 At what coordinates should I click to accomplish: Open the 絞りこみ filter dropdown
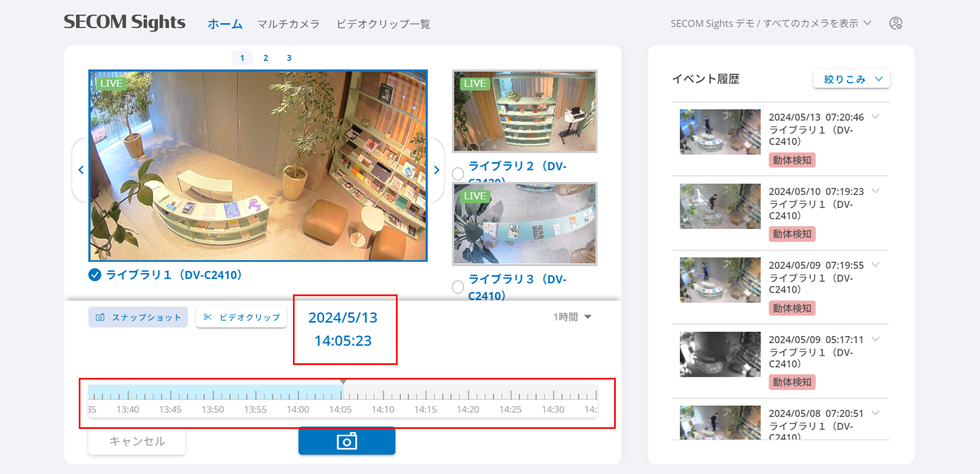click(851, 79)
